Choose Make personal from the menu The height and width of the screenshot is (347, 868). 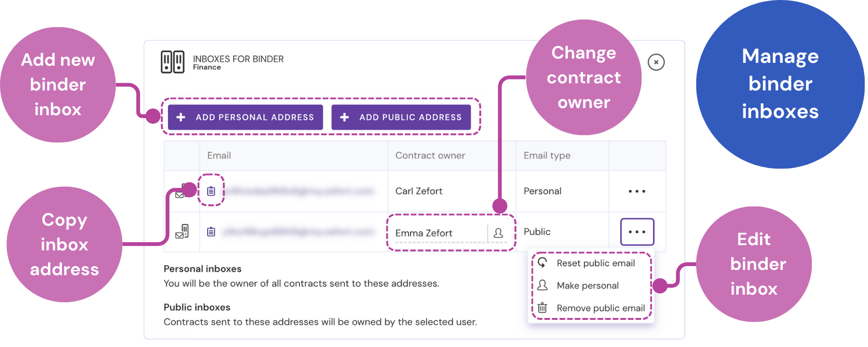(x=588, y=286)
